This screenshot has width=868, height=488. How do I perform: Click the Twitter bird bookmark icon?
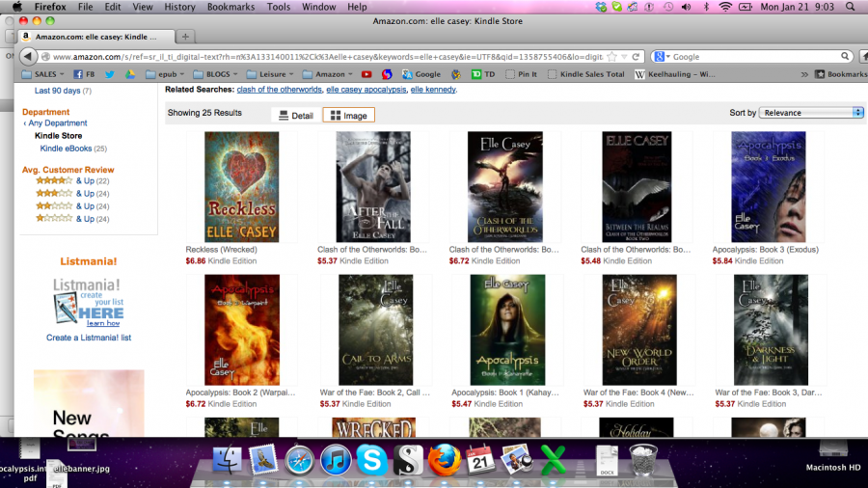click(x=110, y=74)
